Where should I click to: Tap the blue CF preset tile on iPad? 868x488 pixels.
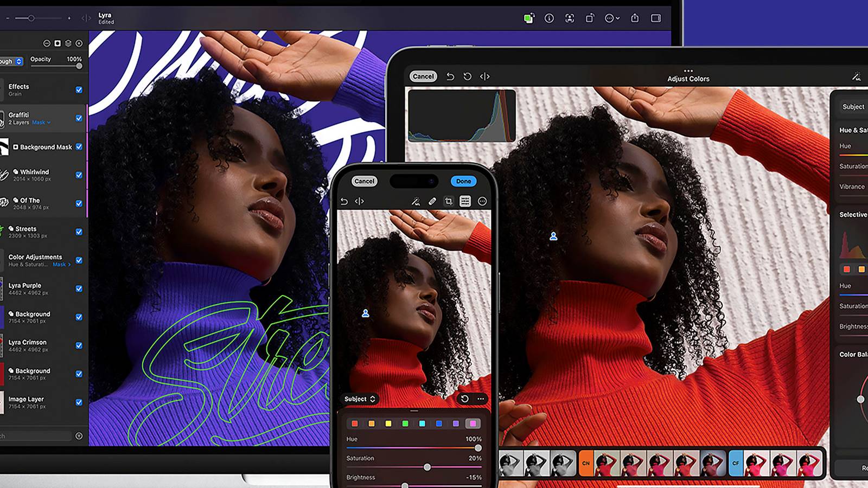click(x=736, y=463)
